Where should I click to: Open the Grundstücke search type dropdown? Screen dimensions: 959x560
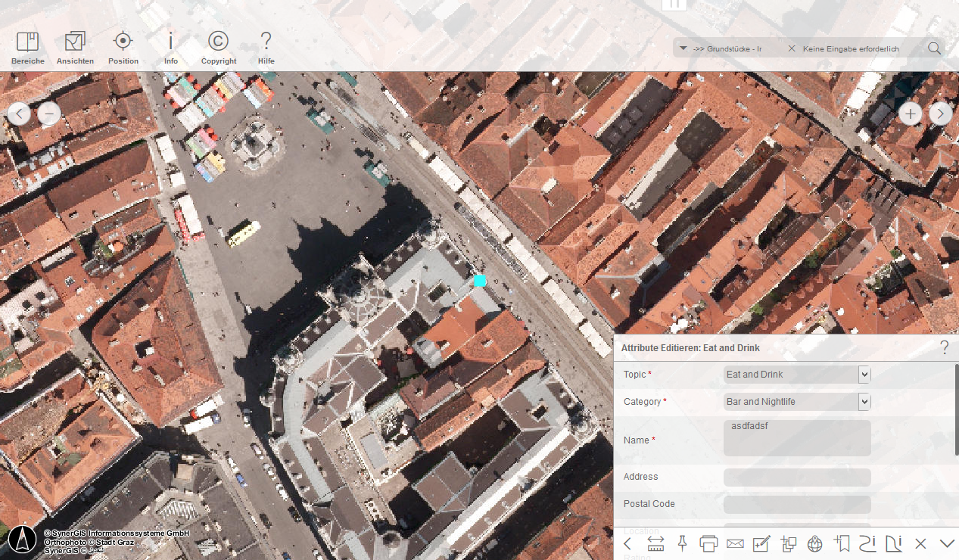683,48
